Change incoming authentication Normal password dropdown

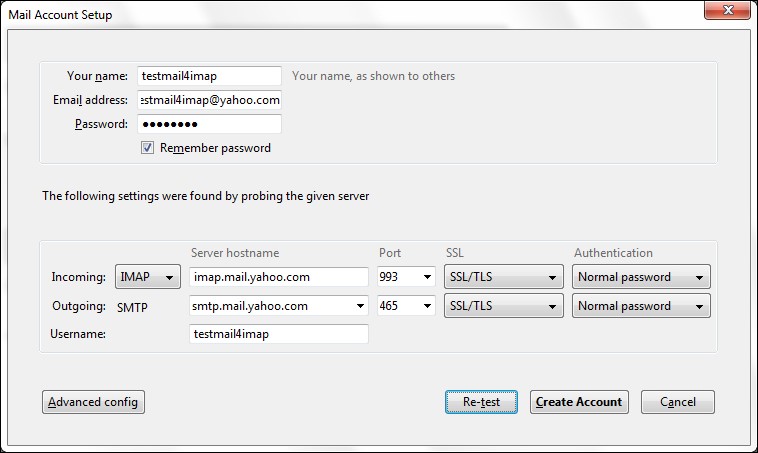click(640, 277)
